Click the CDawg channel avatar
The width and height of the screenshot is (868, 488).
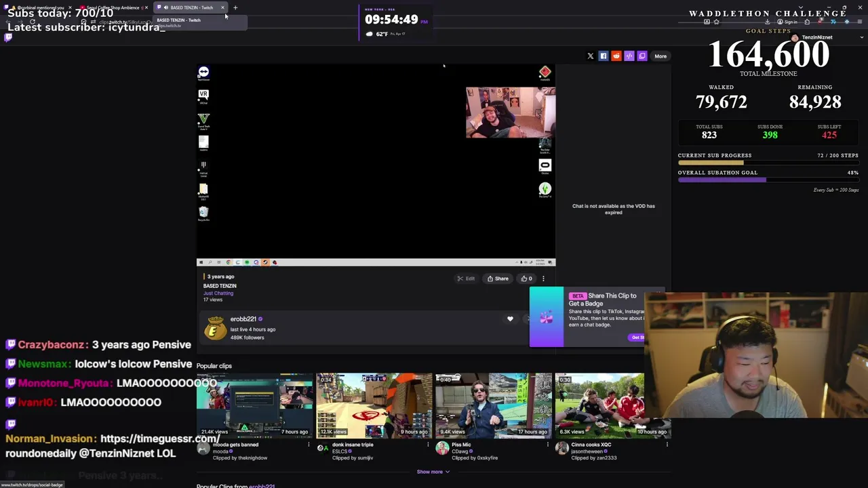[442, 448]
